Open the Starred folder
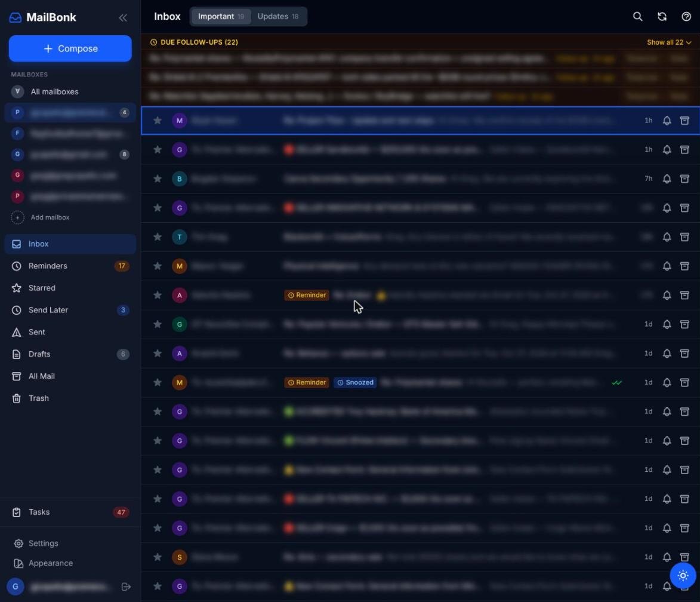Screen dimensions: 700x602 click(70, 288)
